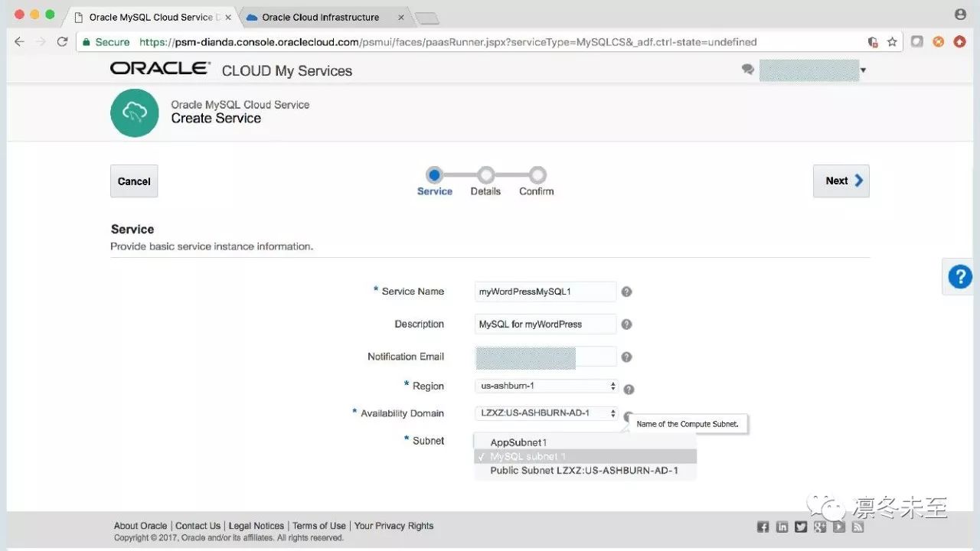The image size is (980, 551).
Task: Open the Region dropdown showing us-ashburn-1
Action: click(x=546, y=386)
